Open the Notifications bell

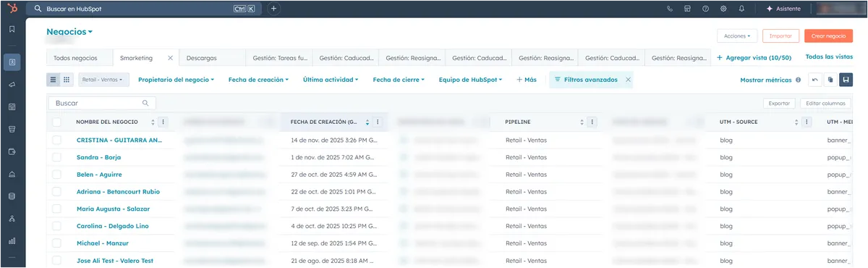741,9
